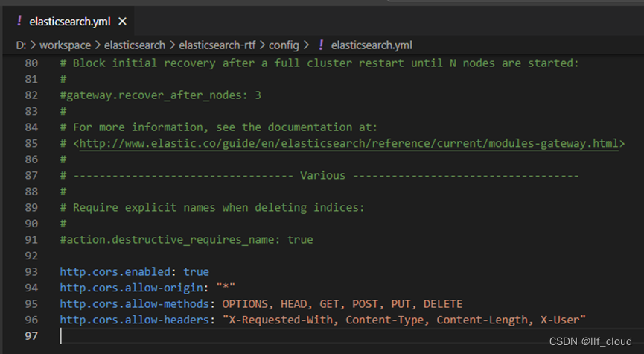Open the elasticsearch breadcrumb folder
The height and width of the screenshot is (354, 644).
pos(134,45)
